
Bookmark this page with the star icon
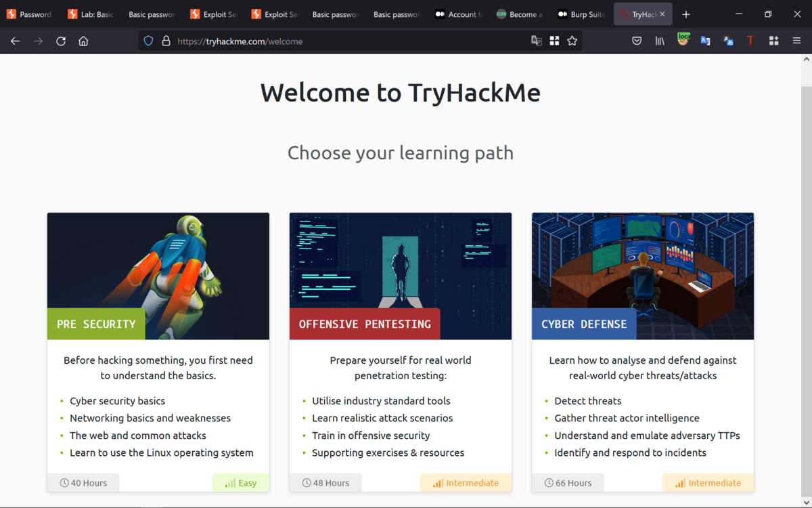[572, 41]
